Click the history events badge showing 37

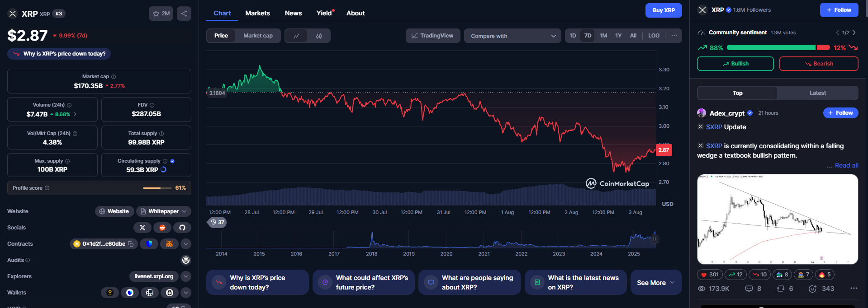pos(218,222)
